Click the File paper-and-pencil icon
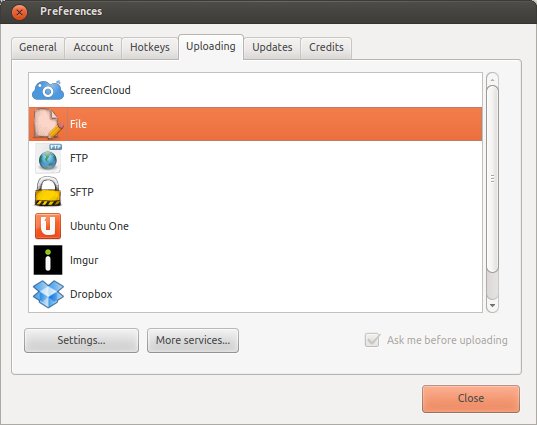Screen dimensions: 537x425 click(48, 124)
